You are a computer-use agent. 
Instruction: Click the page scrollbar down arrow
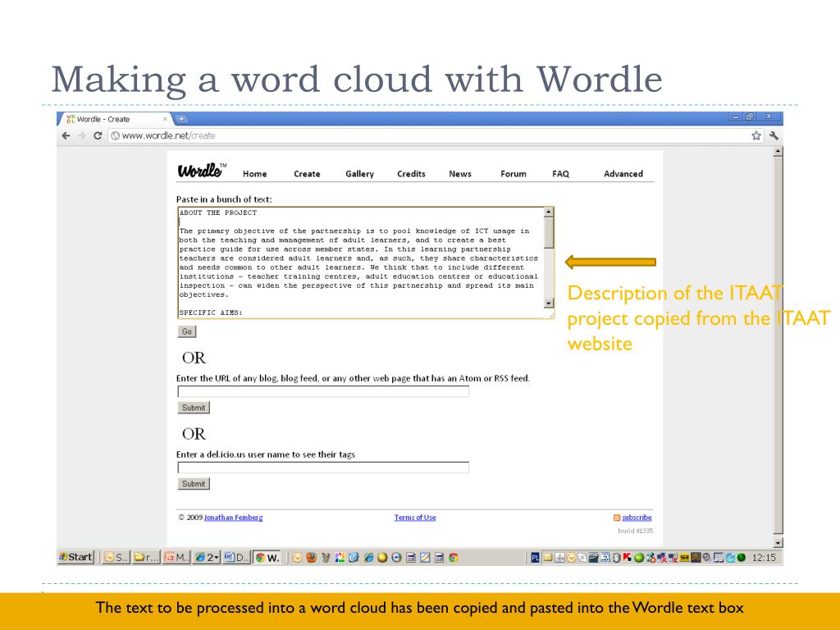pos(778,543)
